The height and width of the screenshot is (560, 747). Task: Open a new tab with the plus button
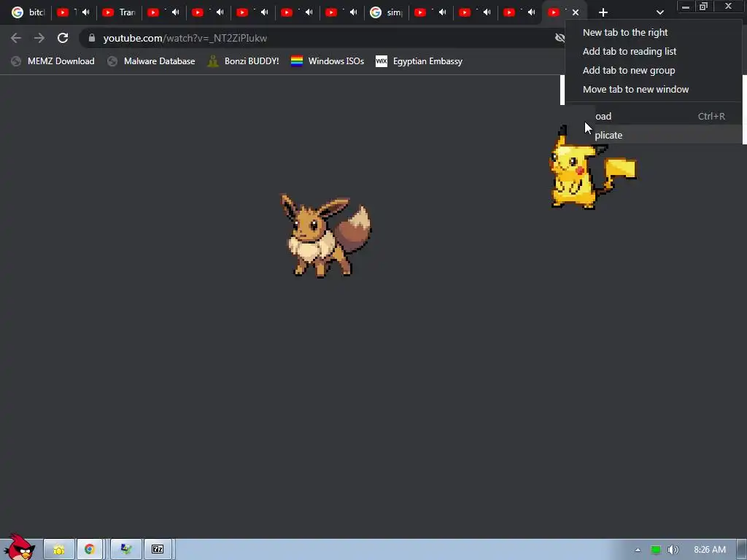(603, 12)
